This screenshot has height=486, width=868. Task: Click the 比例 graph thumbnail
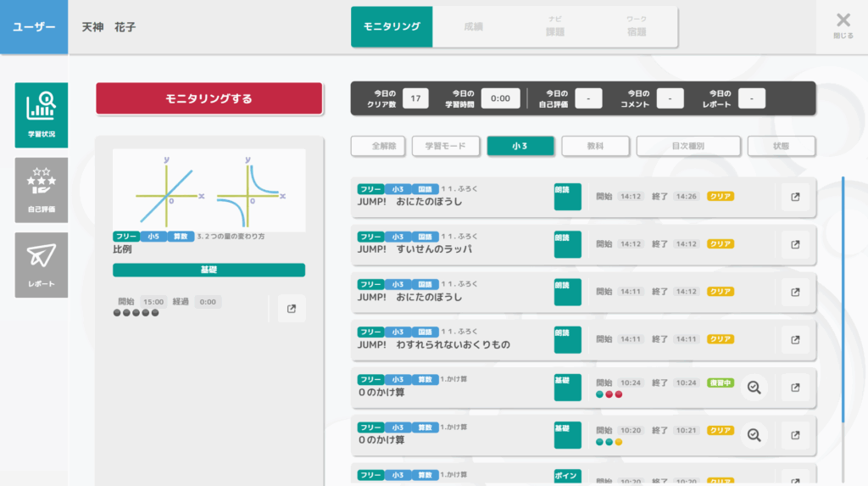209,191
